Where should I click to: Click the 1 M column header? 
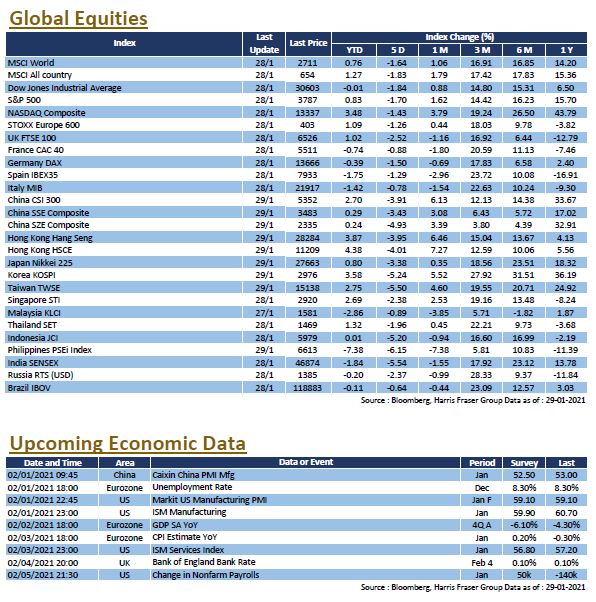[440, 50]
